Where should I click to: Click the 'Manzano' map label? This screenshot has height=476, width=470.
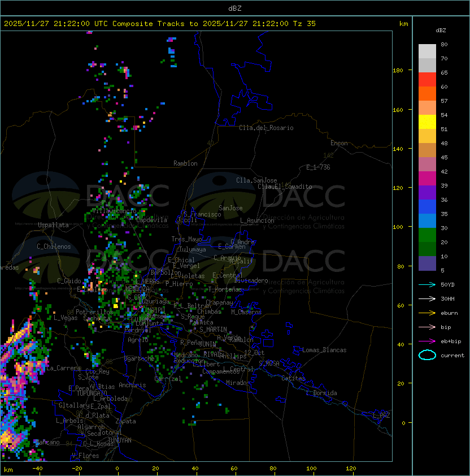48,442
